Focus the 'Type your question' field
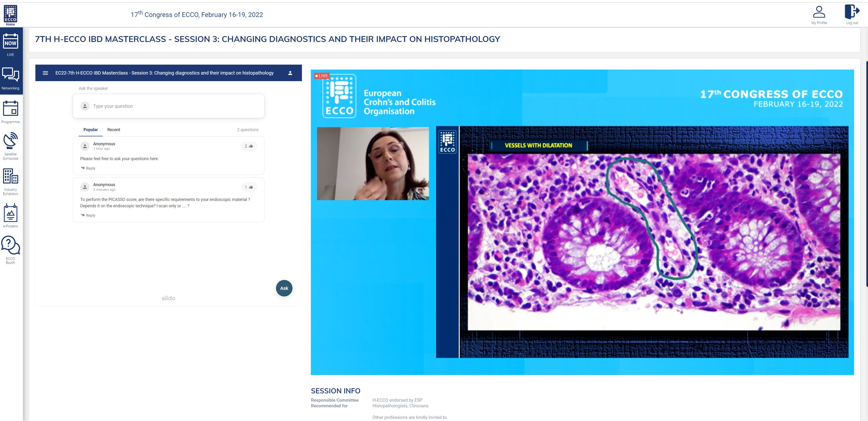This screenshot has height=421, width=868. (x=168, y=106)
